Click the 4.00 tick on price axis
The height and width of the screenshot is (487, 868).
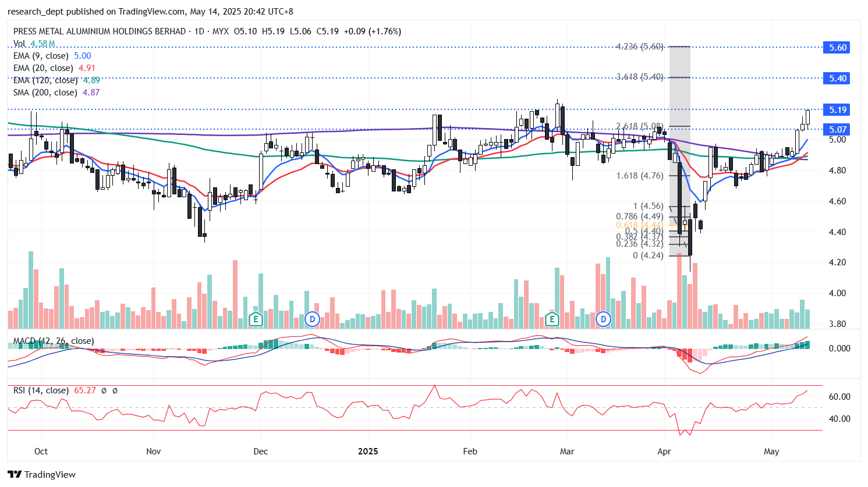[838, 293]
